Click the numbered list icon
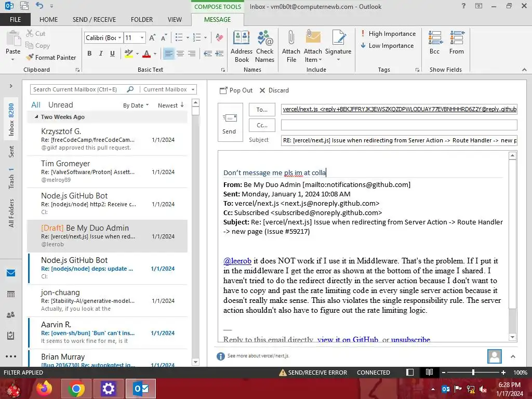 197,37
